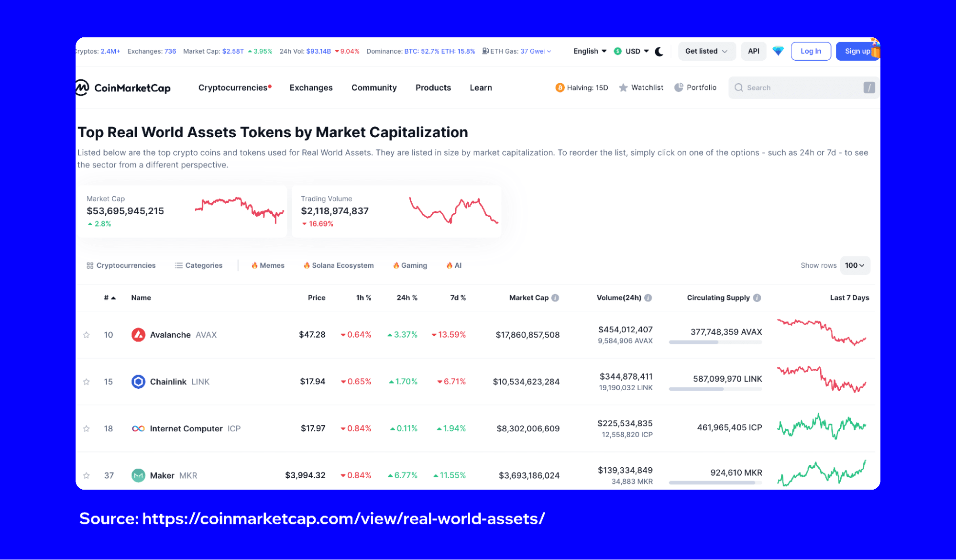The width and height of the screenshot is (956, 560).
Task: Click the AI fire icon
Action: click(x=450, y=265)
